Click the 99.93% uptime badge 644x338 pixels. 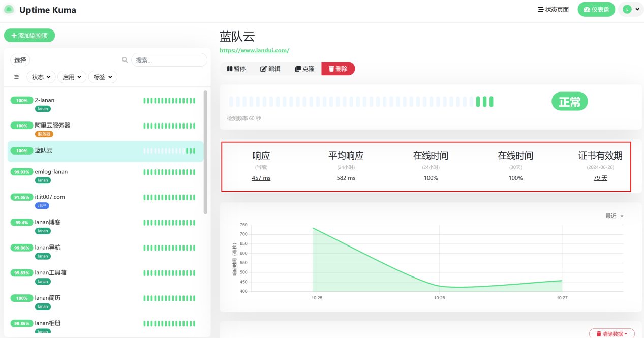coord(21,172)
